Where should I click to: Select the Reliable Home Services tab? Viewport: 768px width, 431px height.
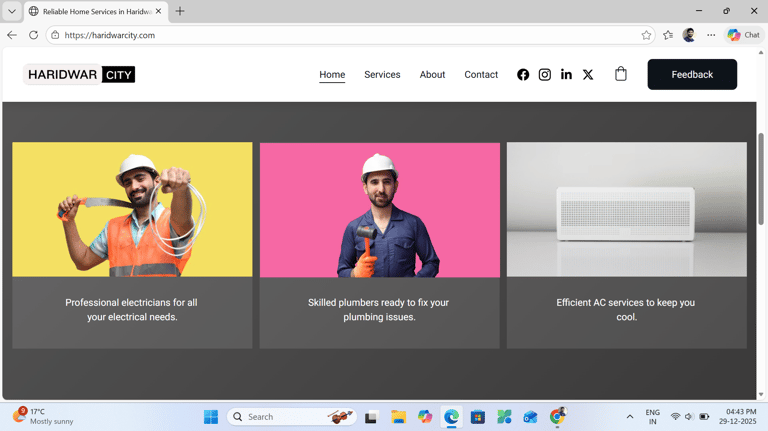coord(96,11)
